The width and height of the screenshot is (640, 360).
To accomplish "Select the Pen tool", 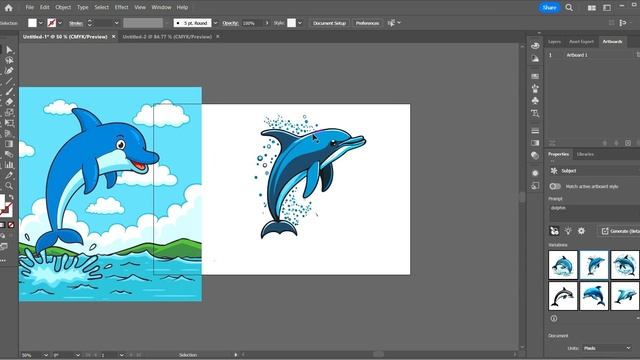I will click(x=9, y=71).
